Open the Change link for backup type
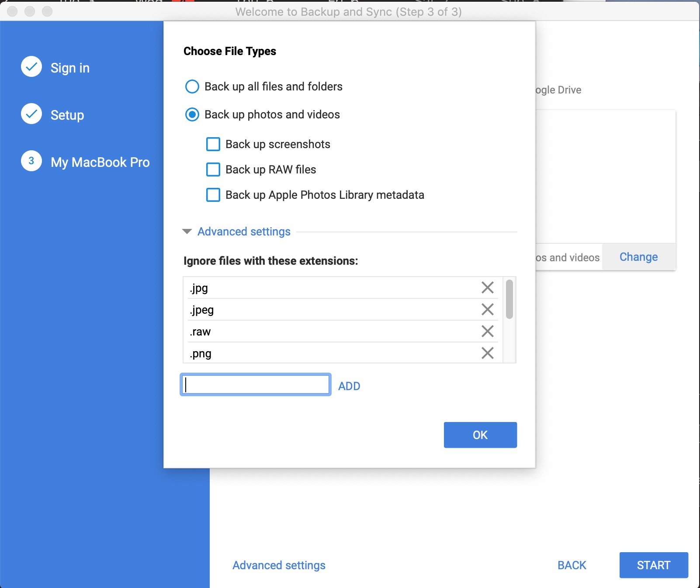 click(x=638, y=257)
